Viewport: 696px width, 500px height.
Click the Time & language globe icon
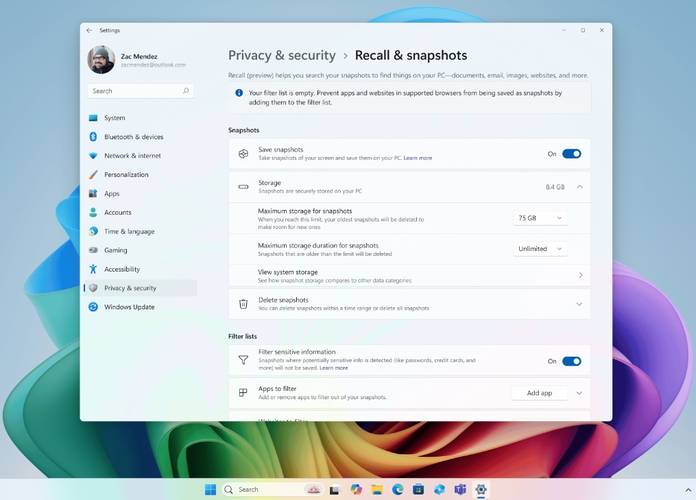93,231
